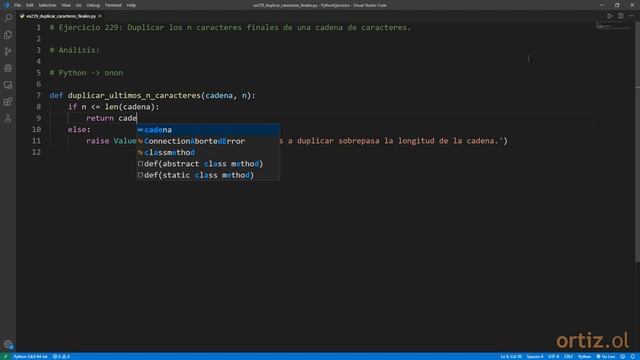
Task: Accept the 'cadena' autocomplete suggestion
Action: 208,130
